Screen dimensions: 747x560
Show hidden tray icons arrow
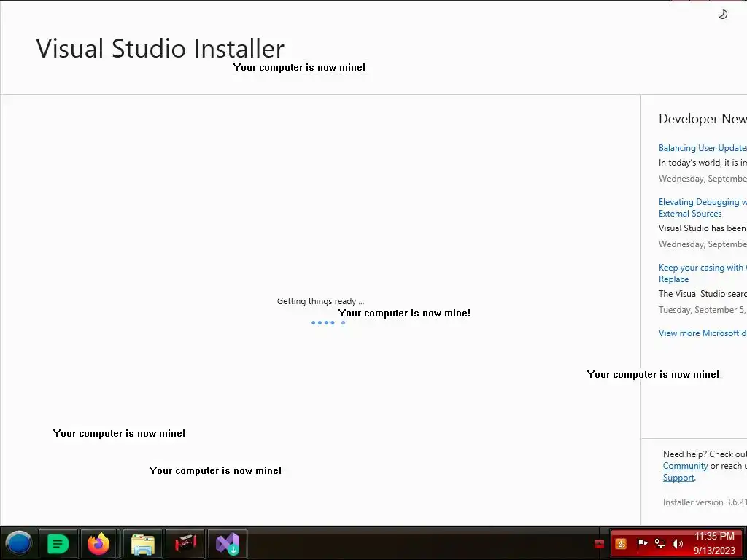point(600,544)
